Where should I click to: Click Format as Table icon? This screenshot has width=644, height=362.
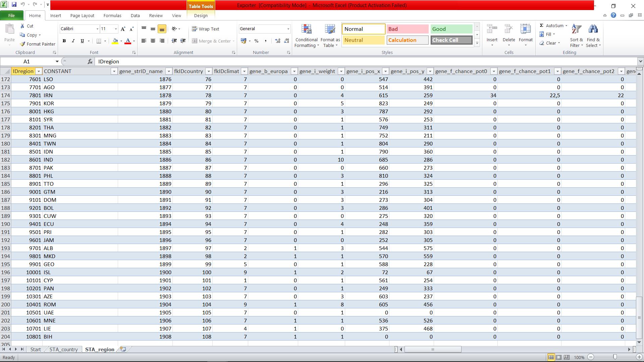point(330,36)
